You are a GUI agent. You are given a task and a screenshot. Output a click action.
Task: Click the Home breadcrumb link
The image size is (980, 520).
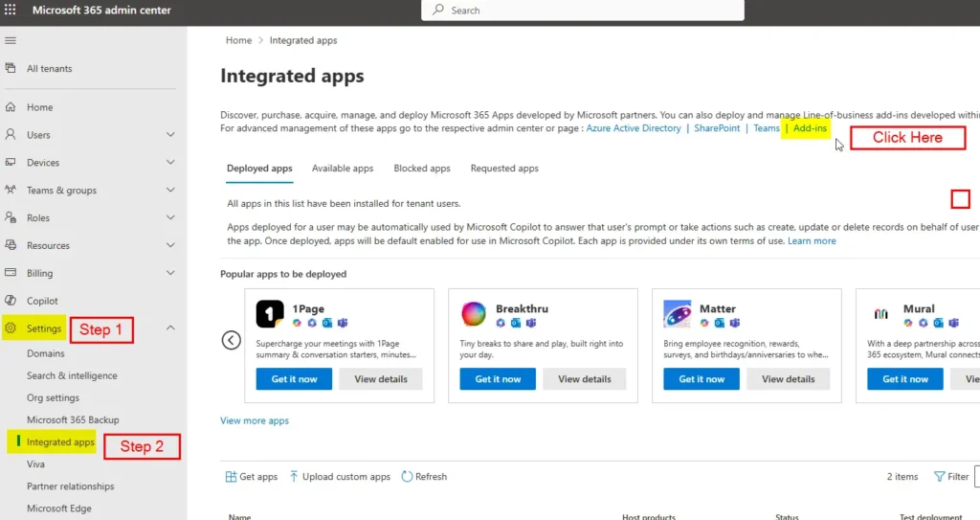(238, 40)
